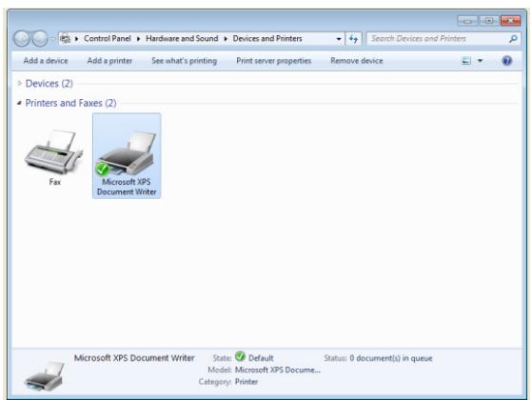532x400 pixels.
Task: Open the address bar history dropdown
Action: [338, 39]
